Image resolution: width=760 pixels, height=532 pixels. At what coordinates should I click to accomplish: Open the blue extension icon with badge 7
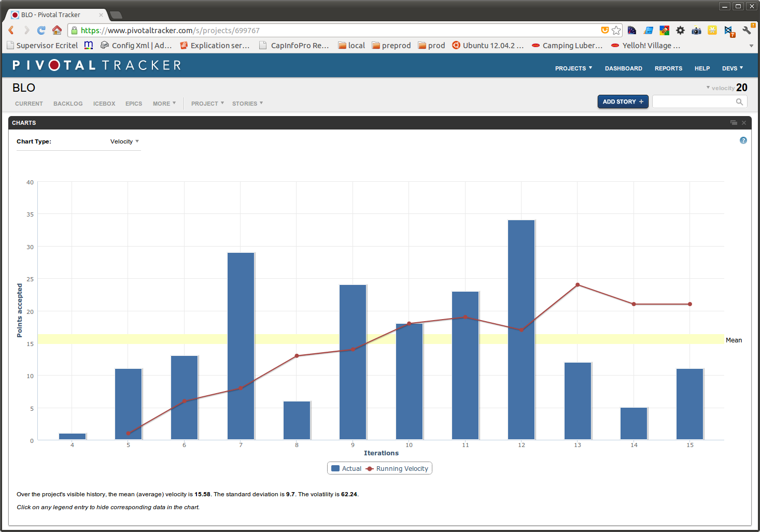(x=729, y=31)
